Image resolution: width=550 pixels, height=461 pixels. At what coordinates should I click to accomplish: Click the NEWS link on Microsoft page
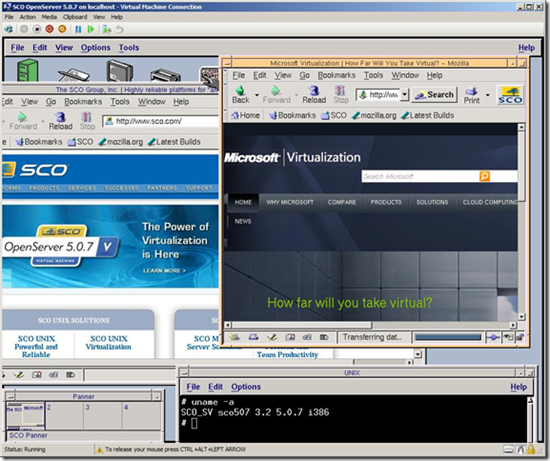pos(243,221)
